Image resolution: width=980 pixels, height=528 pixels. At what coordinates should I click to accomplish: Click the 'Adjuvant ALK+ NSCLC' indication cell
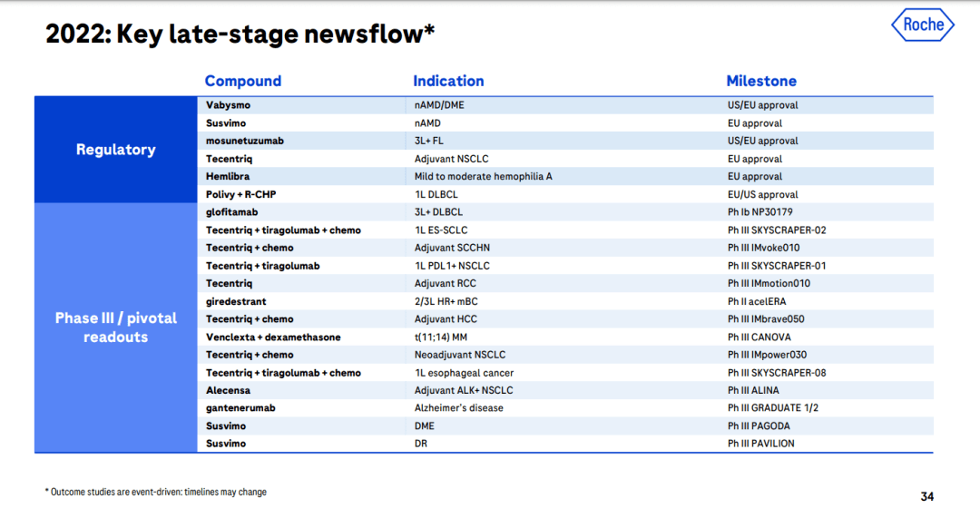click(x=464, y=390)
